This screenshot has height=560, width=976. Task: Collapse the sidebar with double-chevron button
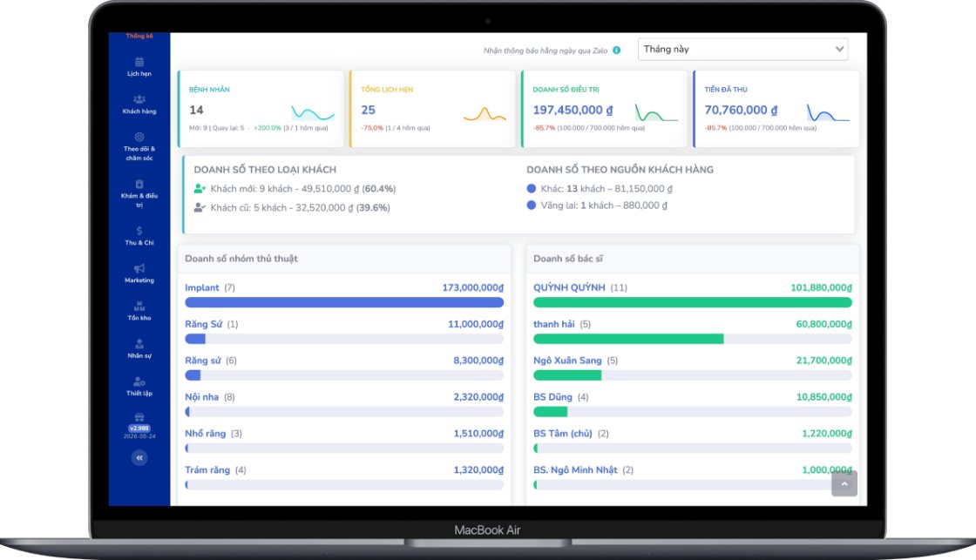coord(139,458)
